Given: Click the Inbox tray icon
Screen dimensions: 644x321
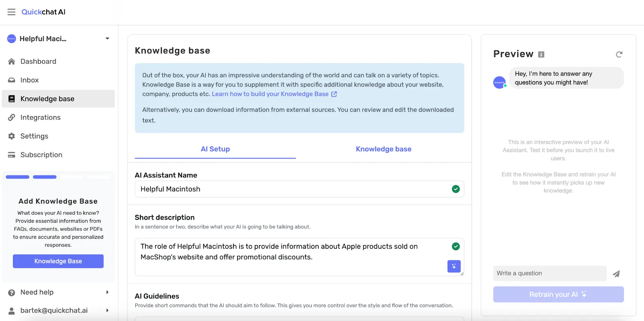Looking at the screenshot, I should click(x=12, y=80).
